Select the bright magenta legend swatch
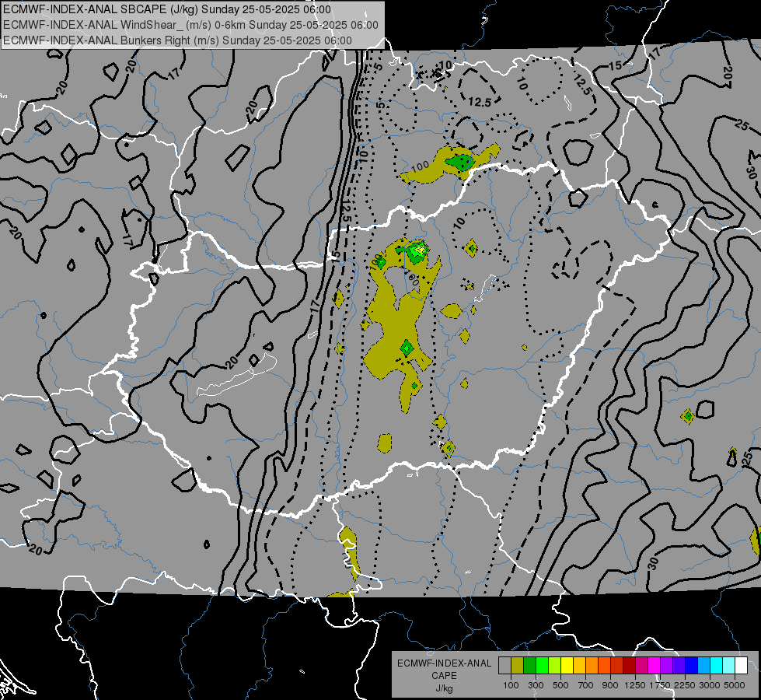This screenshot has height=700, width=761. click(x=655, y=665)
